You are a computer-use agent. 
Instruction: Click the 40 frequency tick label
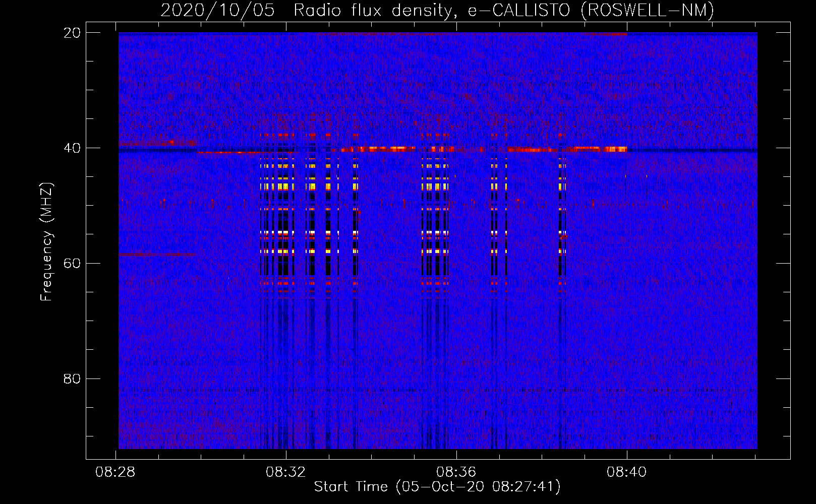click(x=72, y=148)
